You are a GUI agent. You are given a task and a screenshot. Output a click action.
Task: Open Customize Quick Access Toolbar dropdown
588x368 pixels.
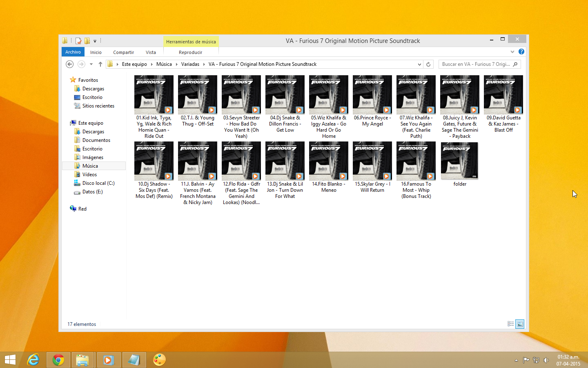pyautogui.click(x=95, y=41)
